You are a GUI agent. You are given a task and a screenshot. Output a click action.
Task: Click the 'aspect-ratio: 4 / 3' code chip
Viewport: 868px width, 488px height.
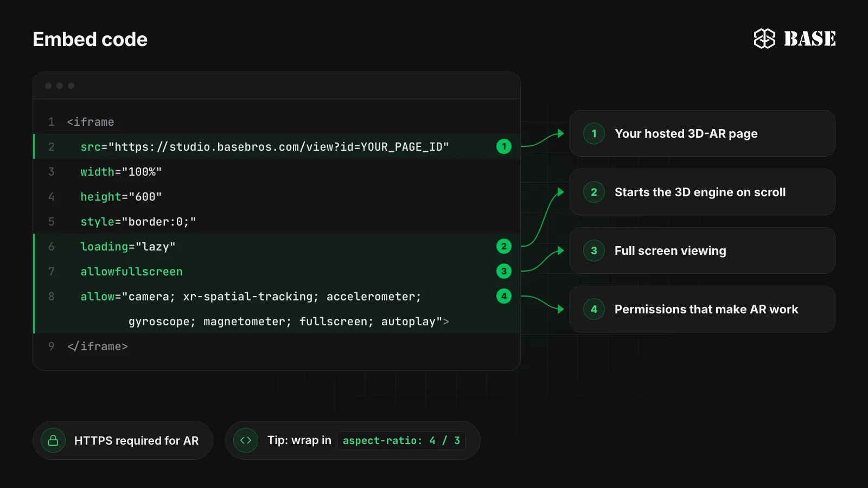tap(401, 440)
